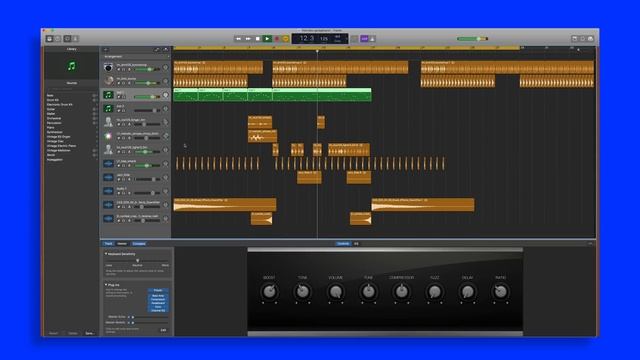Collapse the Keyboard Sensitivity disclosure triangle

106,254
